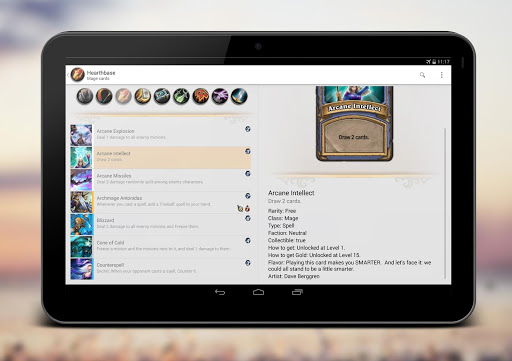Select the Hunter bow class icon
Viewport: 512px width, 361px height.
point(104,97)
